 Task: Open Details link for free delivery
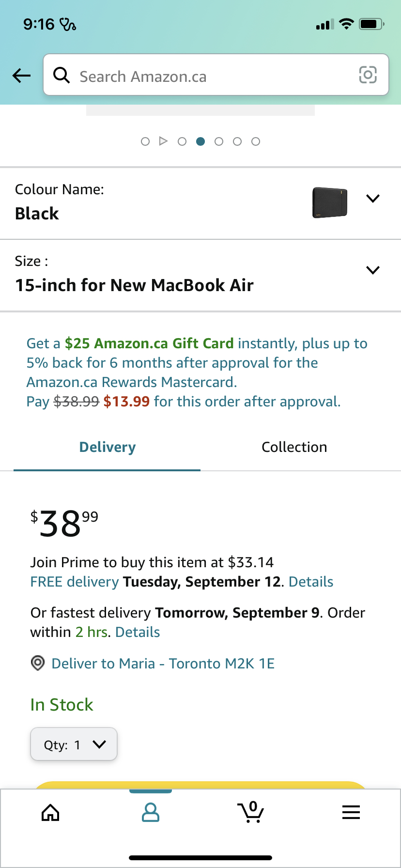(311, 582)
